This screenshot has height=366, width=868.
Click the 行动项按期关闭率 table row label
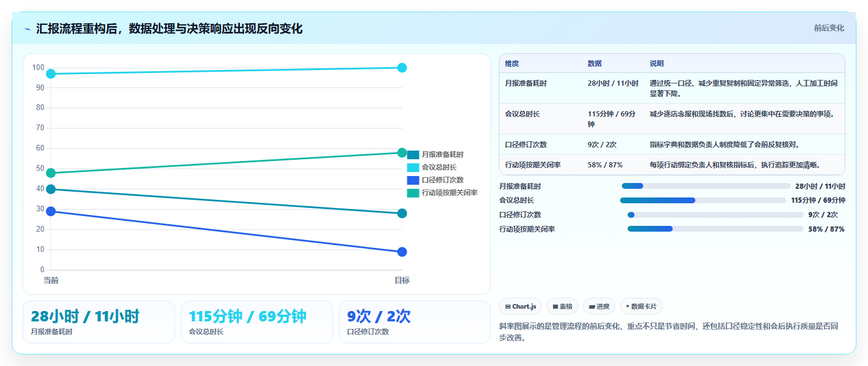tap(533, 165)
